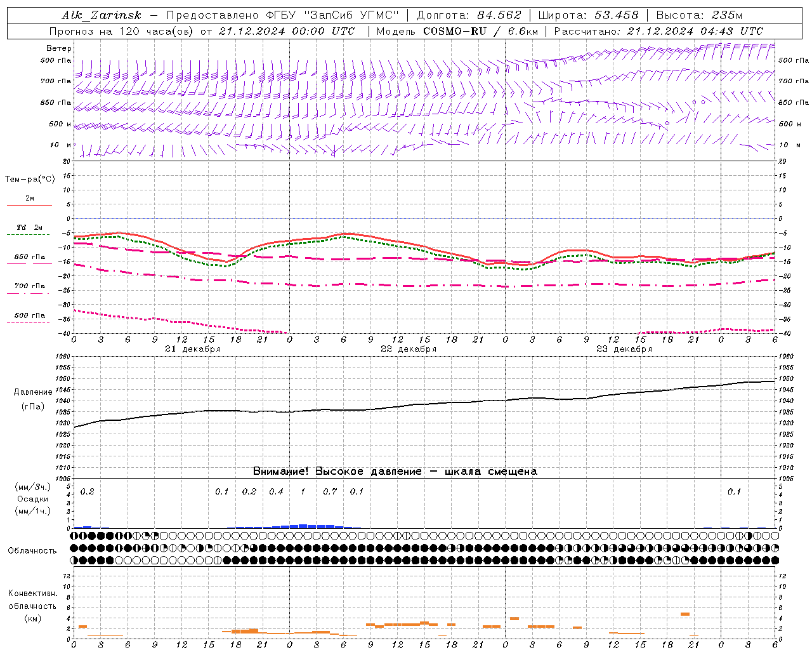Click the 2м temperature legend label

[x=30, y=198]
